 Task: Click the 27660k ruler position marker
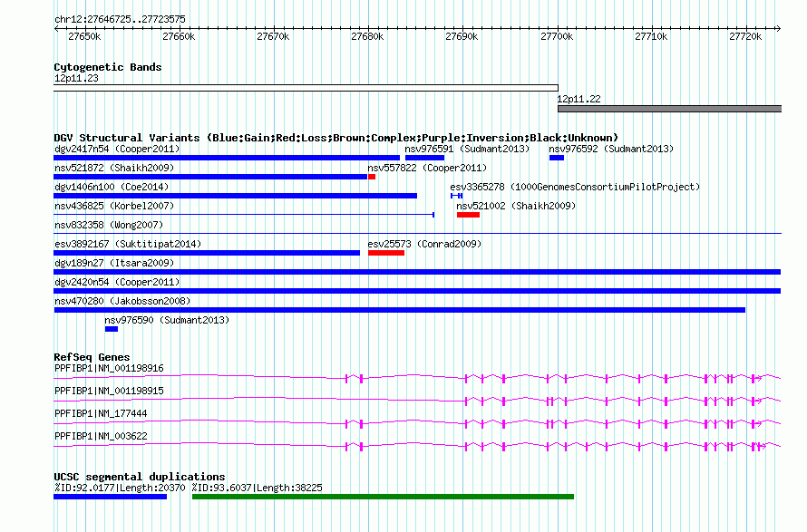[x=179, y=36]
